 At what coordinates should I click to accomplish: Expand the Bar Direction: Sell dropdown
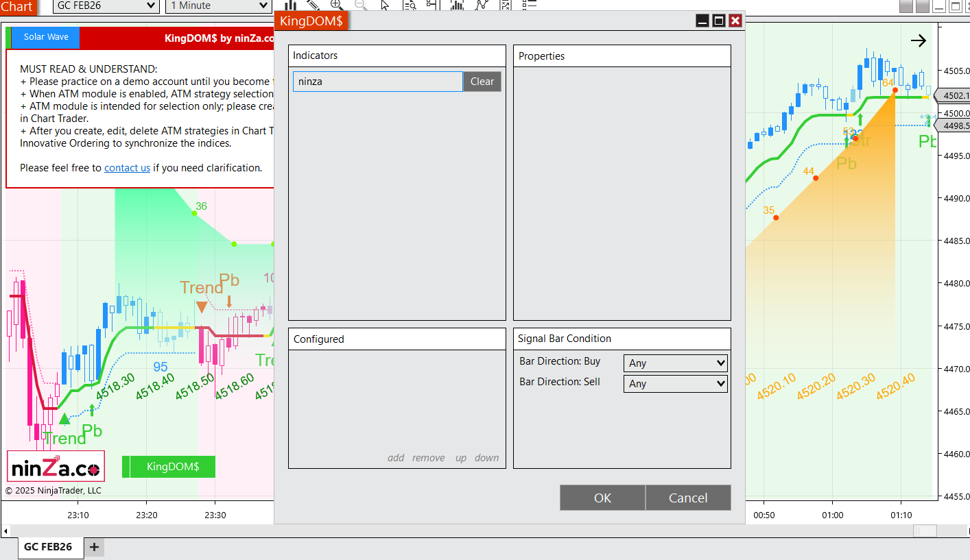675,384
